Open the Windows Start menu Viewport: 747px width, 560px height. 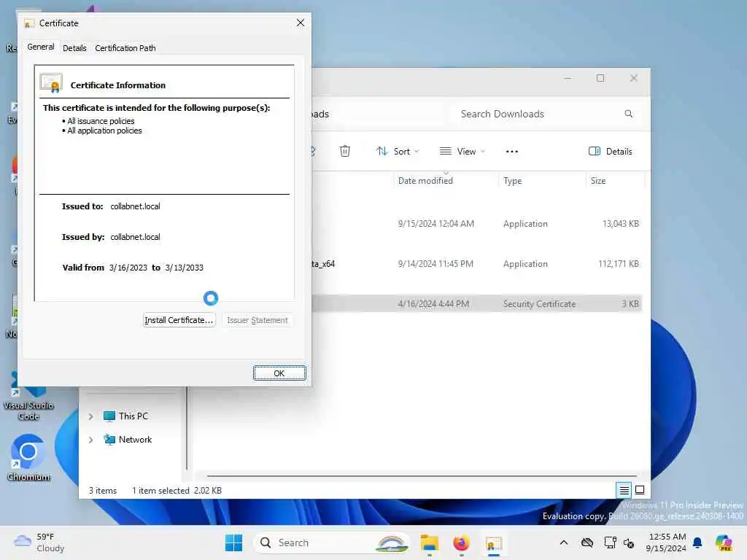[x=233, y=542]
